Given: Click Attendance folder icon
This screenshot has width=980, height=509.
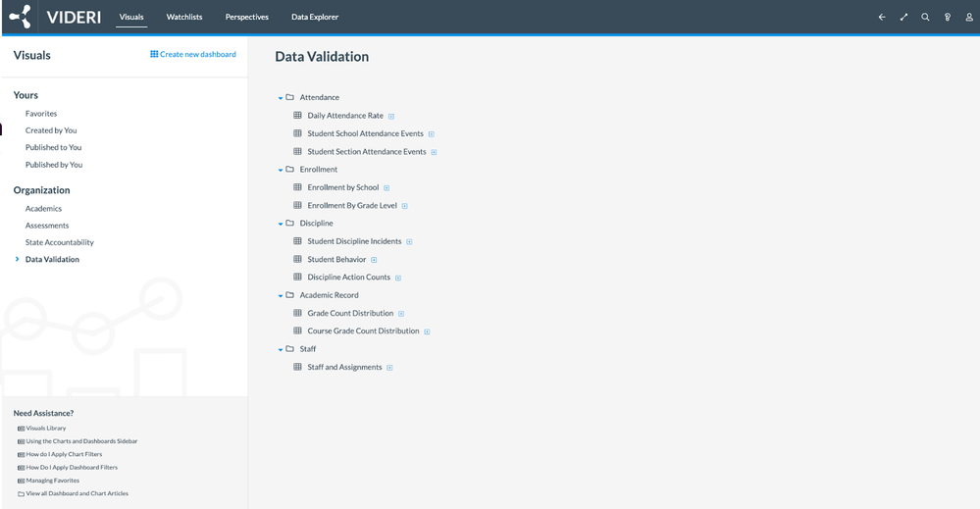Looking at the screenshot, I should tap(290, 97).
